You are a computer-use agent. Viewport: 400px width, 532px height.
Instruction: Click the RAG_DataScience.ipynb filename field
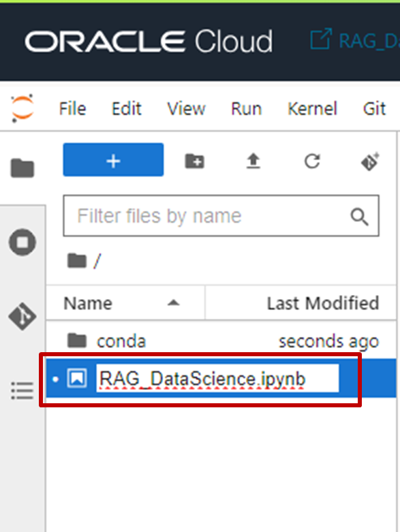coord(217,378)
